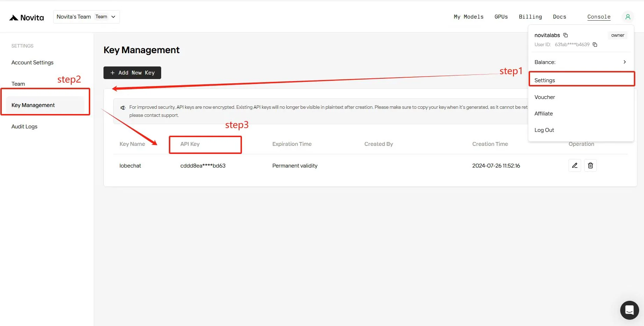Image resolution: width=644 pixels, height=326 pixels.
Task: Click the owner role badge
Action: [x=617, y=35]
